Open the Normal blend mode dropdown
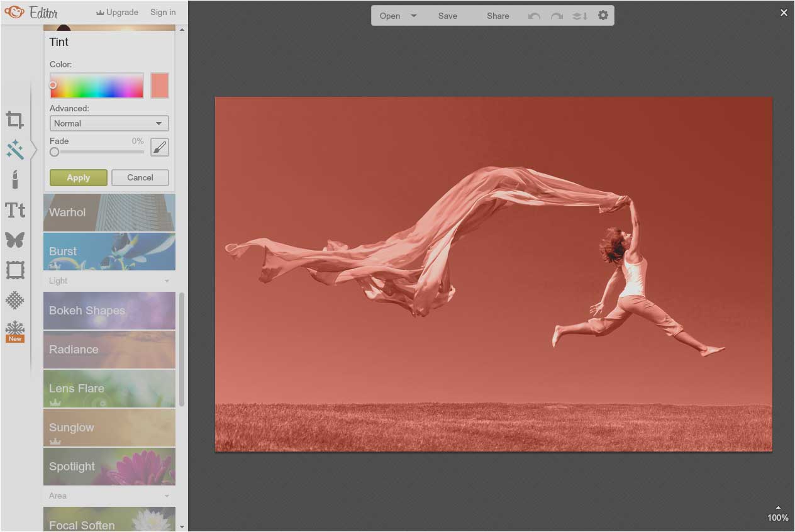795x532 pixels. pos(109,123)
